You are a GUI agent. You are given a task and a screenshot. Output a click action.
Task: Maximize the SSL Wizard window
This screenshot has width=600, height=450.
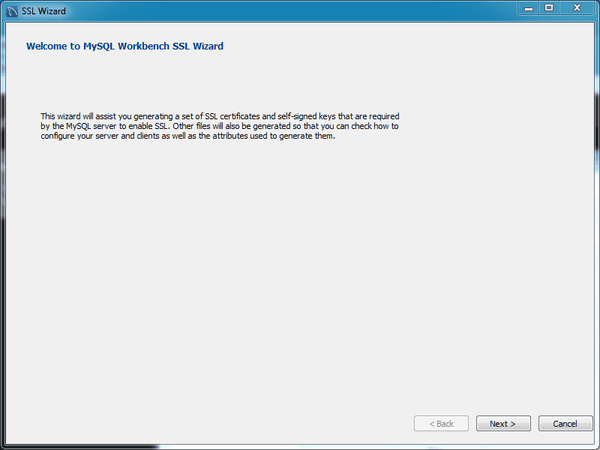click(x=550, y=8)
